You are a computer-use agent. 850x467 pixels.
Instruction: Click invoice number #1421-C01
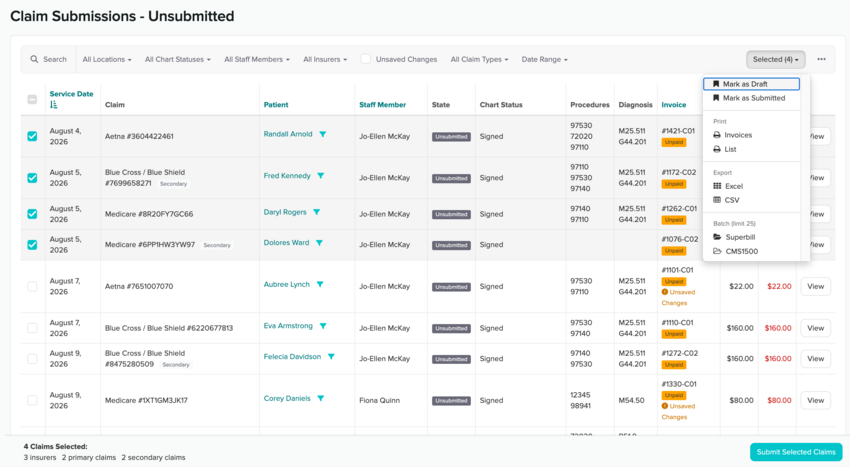tap(679, 131)
